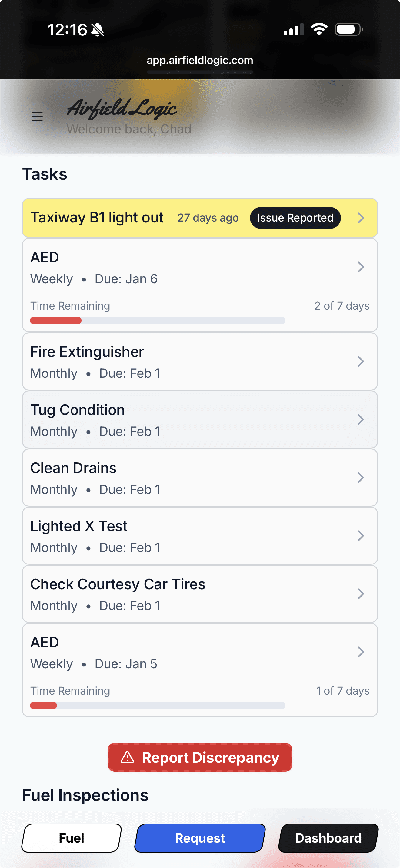Switch to the Fuel tab
The height and width of the screenshot is (868, 400).
pos(72,838)
